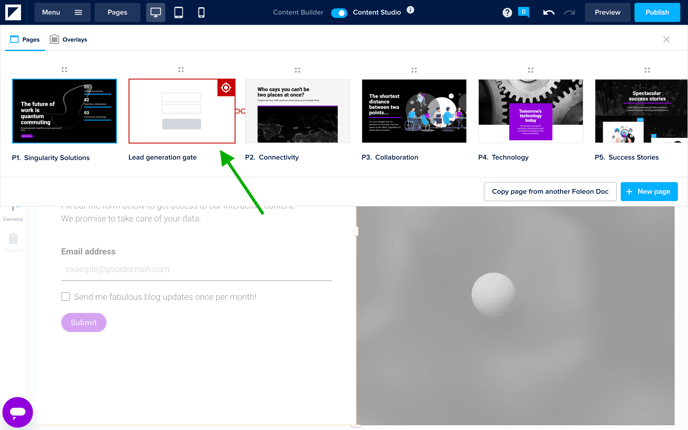Screen dimensions: 688x430
Task: Open the Menu hamburger dropdown
Action: pyautogui.click(x=62, y=13)
